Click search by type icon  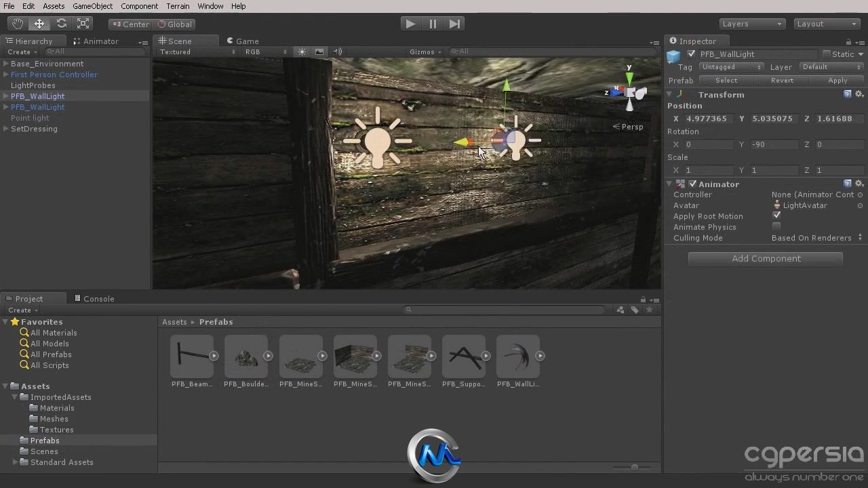tap(620, 310)
